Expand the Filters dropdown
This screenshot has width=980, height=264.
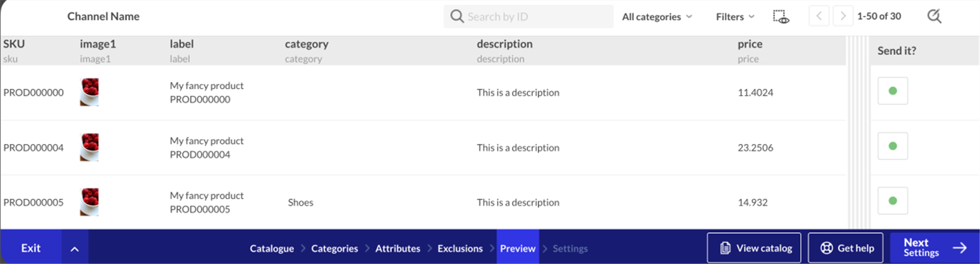[x=735, y=17]
